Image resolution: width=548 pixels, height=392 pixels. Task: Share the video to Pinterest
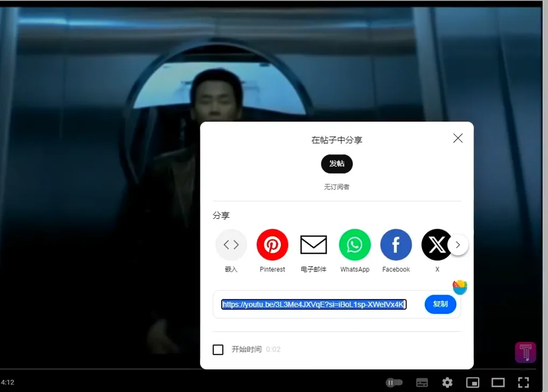coord(272,245)
